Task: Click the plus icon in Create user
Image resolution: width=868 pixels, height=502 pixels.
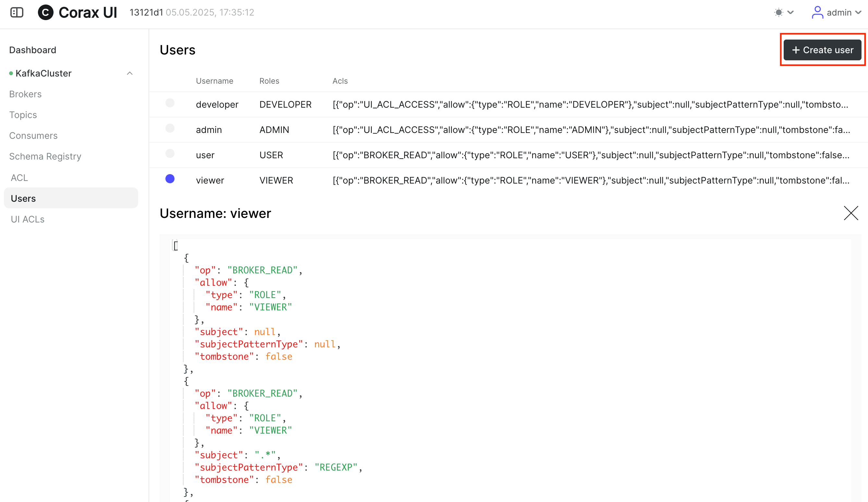Action: (x=796, y=50)
